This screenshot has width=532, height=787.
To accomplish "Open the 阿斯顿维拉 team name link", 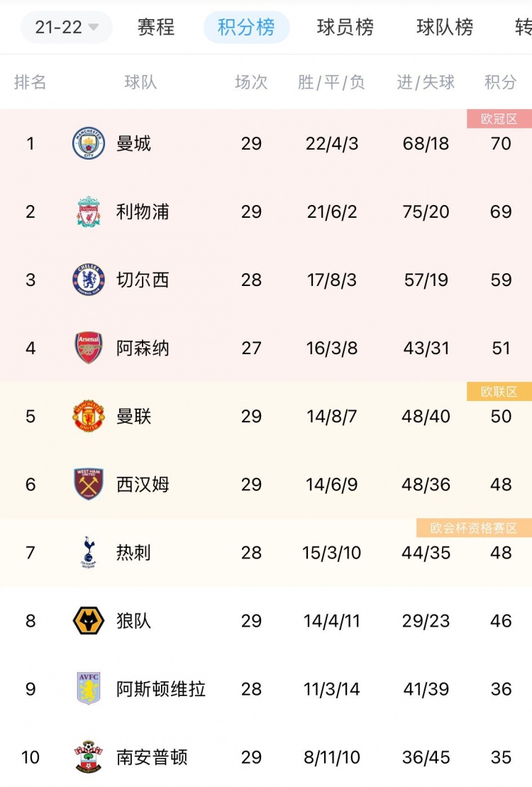I will (161, 689).
